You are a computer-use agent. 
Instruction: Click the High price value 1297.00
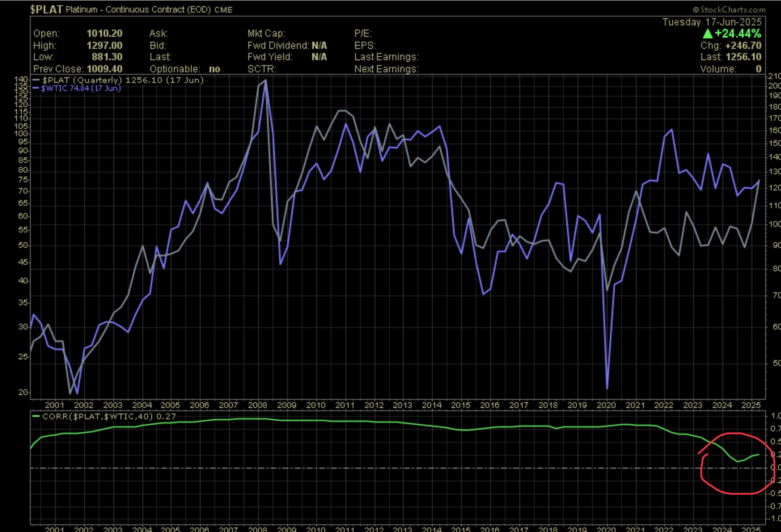[x=104, y=46]
